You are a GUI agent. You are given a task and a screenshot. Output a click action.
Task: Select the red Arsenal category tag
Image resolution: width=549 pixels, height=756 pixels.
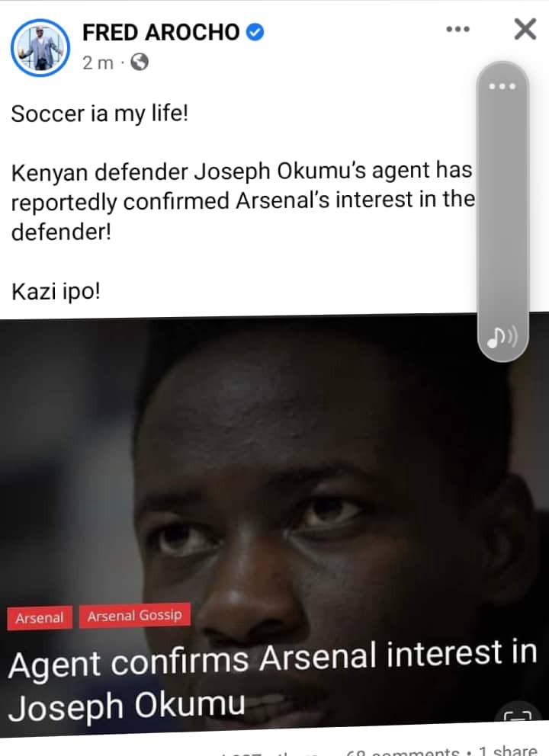(x=40, y=617)
